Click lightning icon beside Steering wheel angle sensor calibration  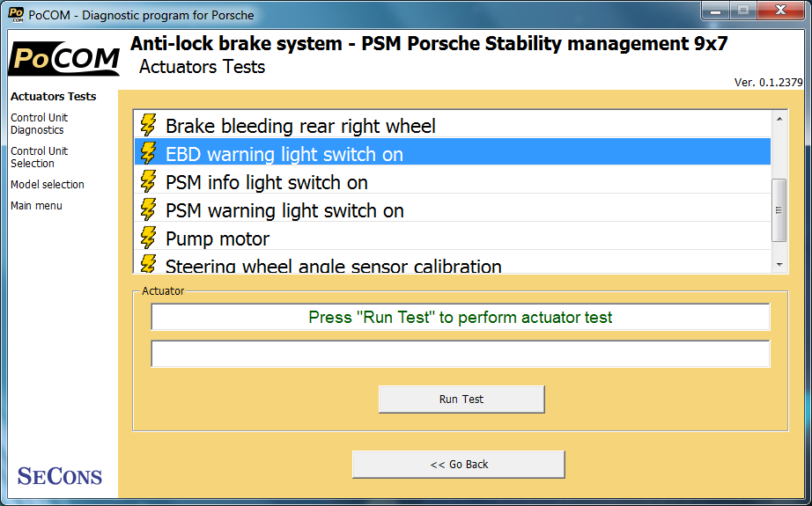[x=148, y=263]
